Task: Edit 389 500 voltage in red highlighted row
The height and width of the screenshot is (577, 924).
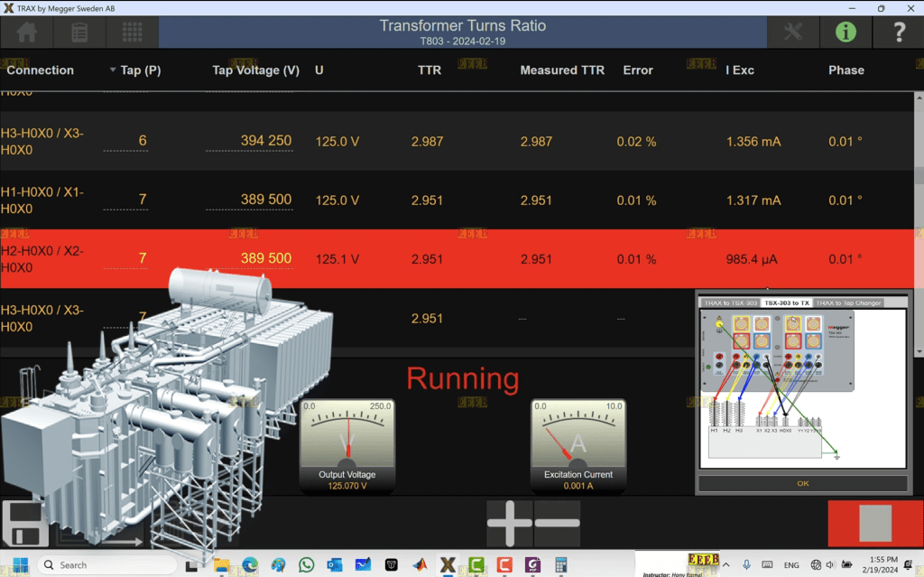Action: tap(249, 259)
